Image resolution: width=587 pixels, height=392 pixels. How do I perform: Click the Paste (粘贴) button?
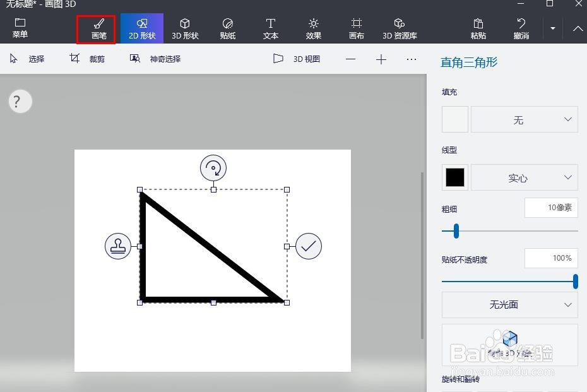(x=478, y=28)
